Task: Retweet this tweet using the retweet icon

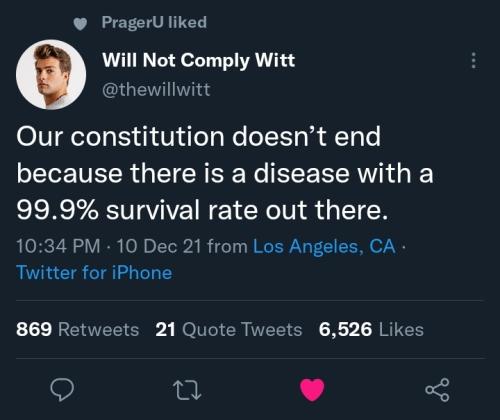Action: pyautogui.click(x=187, y=390)
